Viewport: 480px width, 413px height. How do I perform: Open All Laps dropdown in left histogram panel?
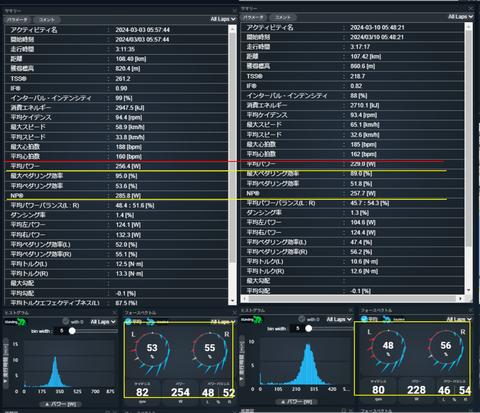click(x=103, y=322)
